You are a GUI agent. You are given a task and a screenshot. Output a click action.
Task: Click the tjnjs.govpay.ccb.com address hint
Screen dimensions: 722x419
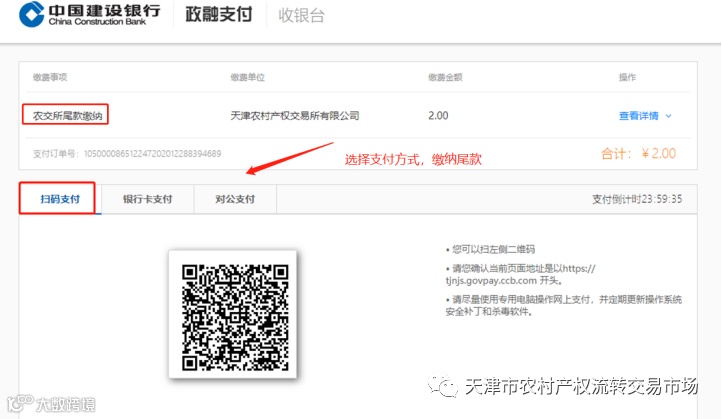tap(520, 274)
